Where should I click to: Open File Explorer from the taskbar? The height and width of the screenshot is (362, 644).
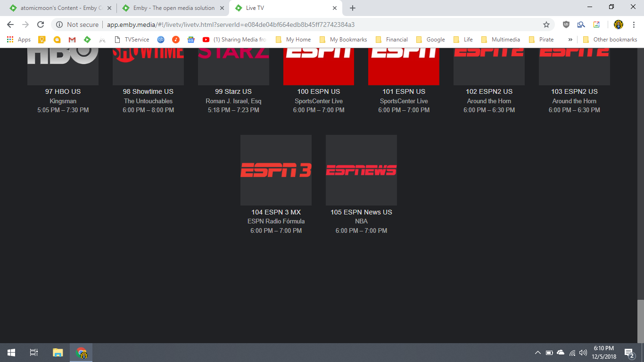58,353
